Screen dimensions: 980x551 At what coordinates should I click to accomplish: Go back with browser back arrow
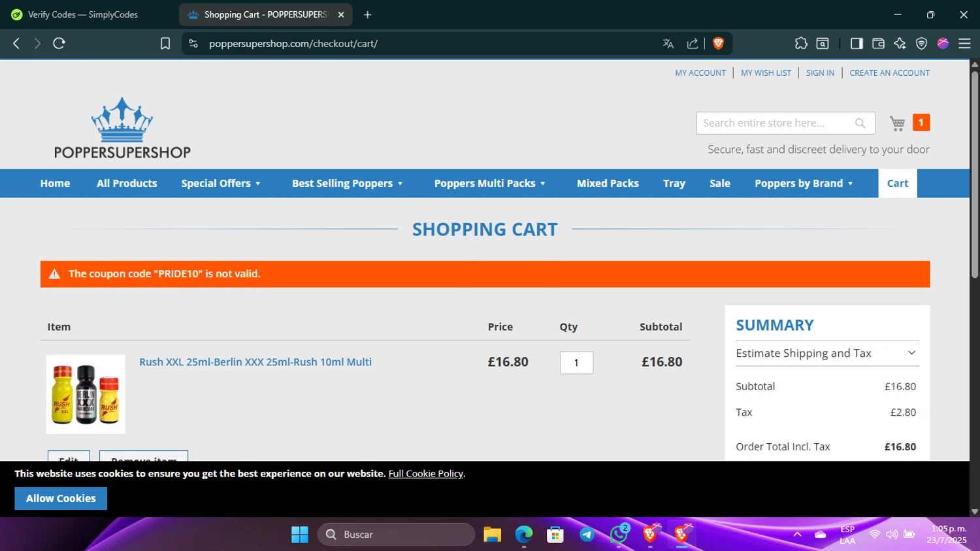coord(16,43)
